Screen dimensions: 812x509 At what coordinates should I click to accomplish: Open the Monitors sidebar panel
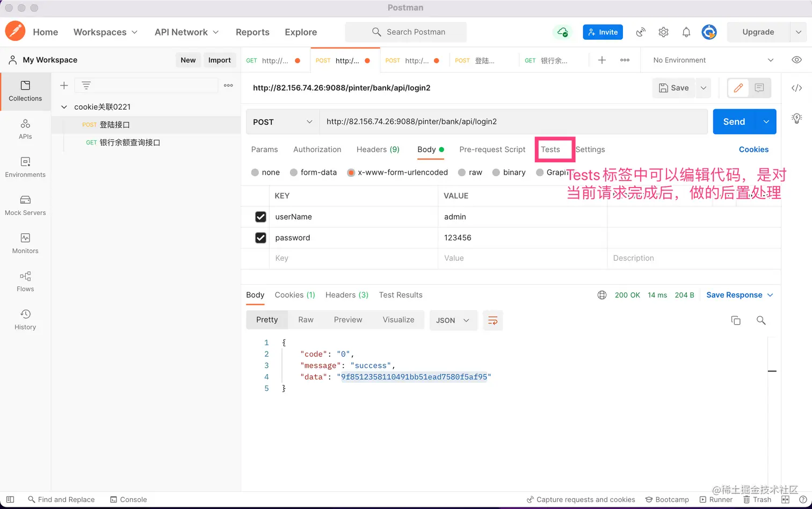(x=25, y=243)
